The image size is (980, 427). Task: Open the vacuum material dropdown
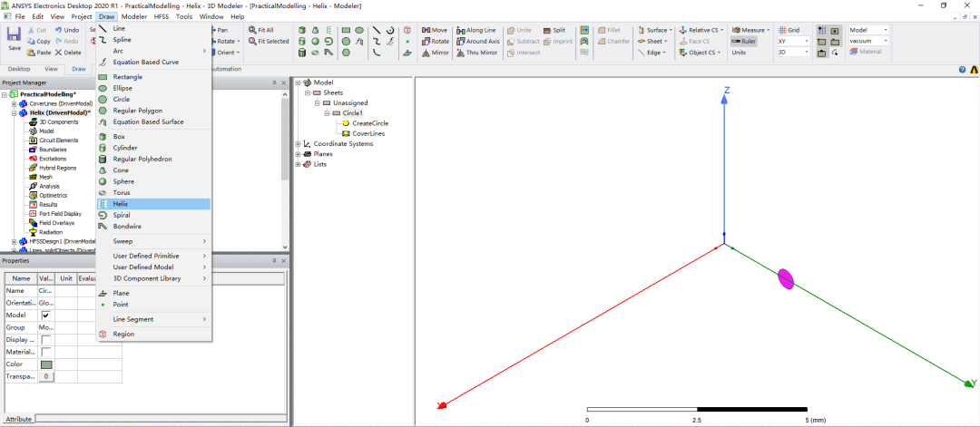click(x=868, y=41)
